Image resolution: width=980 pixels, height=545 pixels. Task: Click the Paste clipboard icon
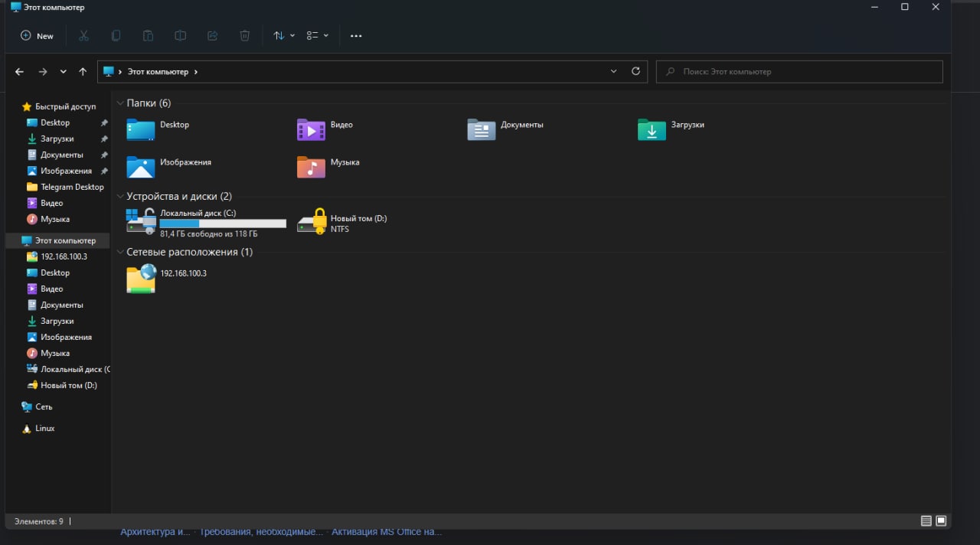[149, 36]
